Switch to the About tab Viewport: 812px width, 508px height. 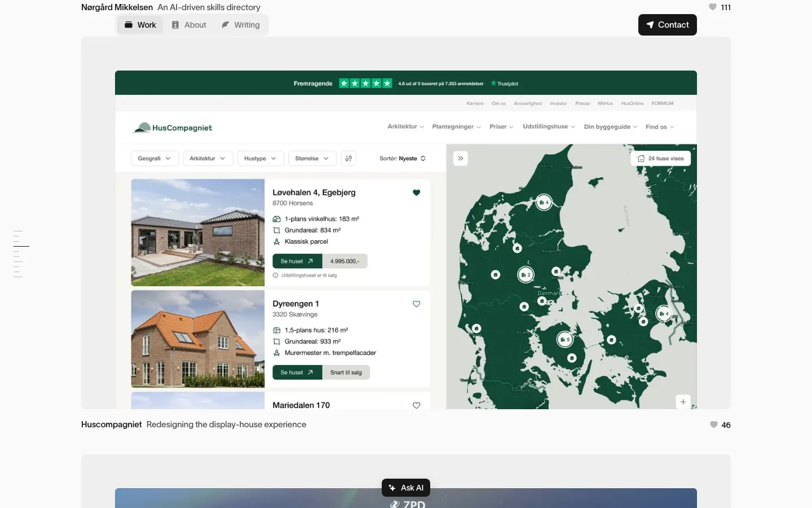[189, 25]
